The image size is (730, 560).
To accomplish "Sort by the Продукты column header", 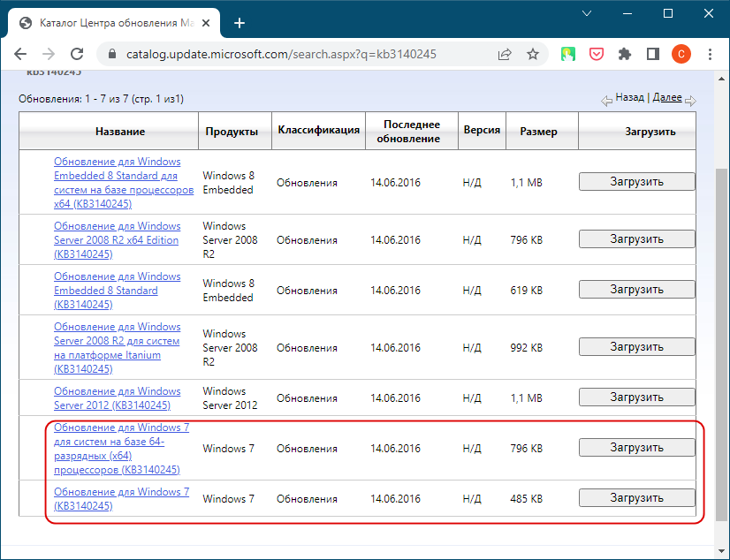I will click(232, 132).
